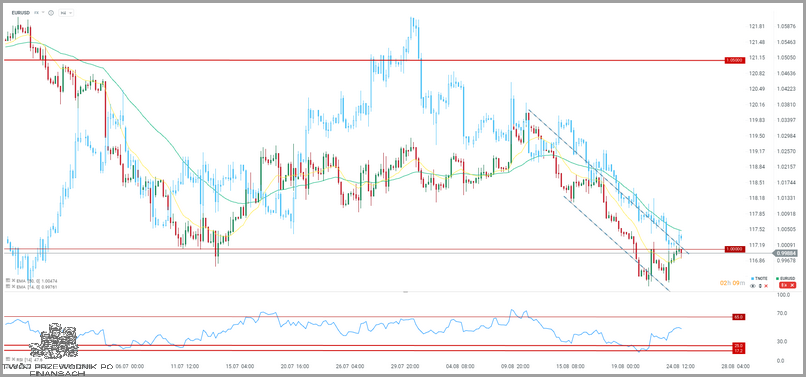Select the RSI 65.0 level label
Viewport: 806px width, 377px height.
pyautogui.click(x=738, y=317)
